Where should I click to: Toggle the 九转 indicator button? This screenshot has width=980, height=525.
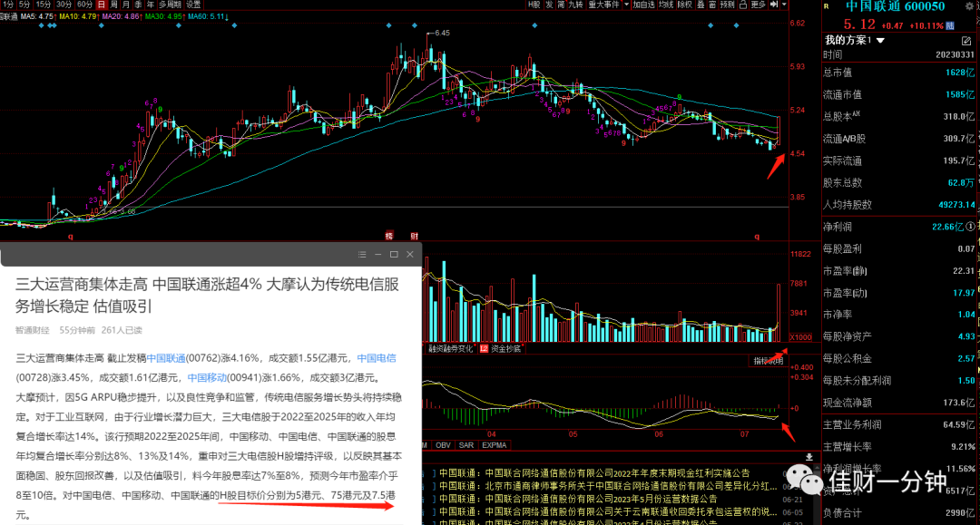coord(575,5)
